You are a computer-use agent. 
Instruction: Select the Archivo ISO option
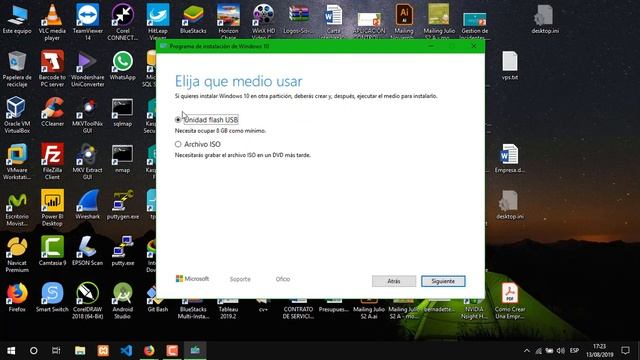(x=198, y=144)
